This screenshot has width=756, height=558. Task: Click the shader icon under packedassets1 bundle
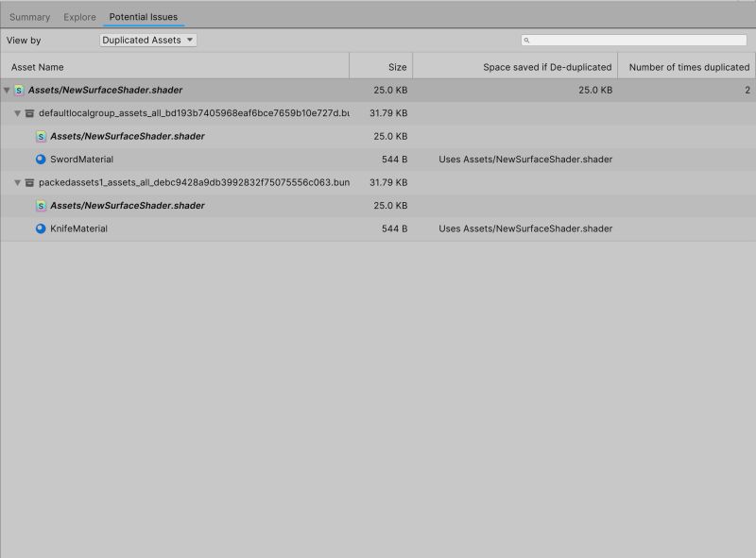tap(41, 205)
